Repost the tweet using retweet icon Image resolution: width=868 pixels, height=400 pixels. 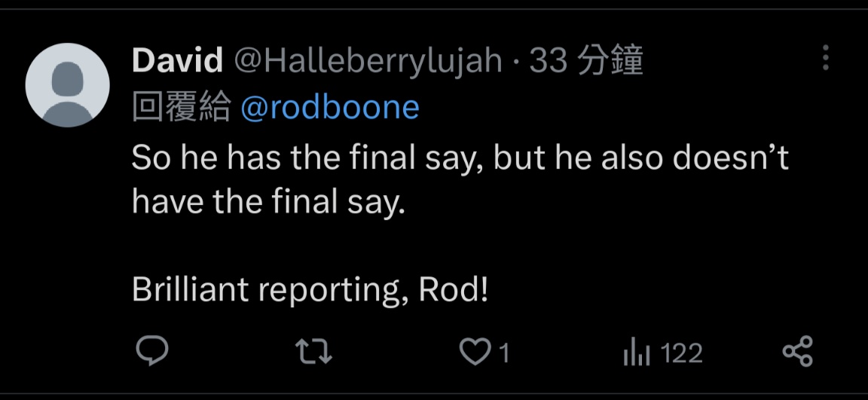[314, 352]
